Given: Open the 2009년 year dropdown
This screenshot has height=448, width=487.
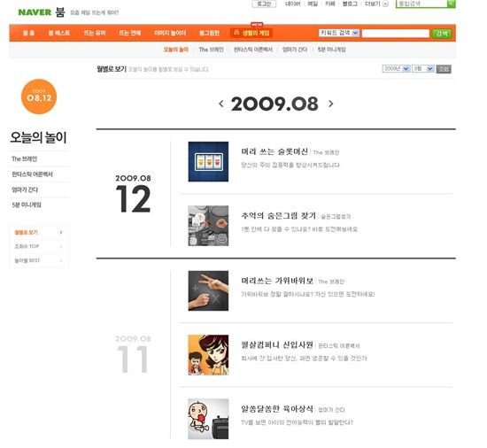Looking at the screenshot, I should click(x=397, y=68).
